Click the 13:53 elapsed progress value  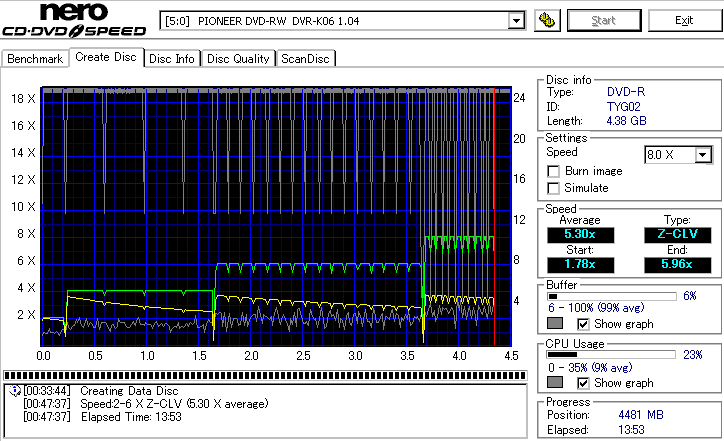(x=631, y=430)
